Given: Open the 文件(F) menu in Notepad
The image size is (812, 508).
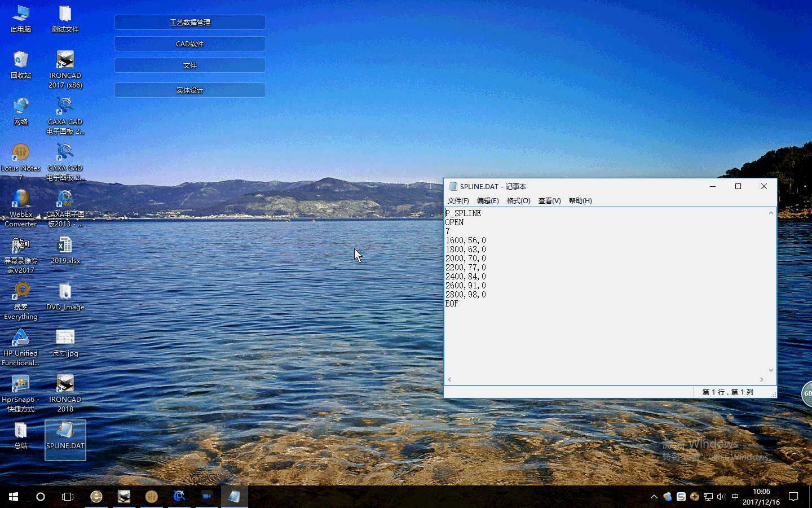Looking at the screenshot, I should point(458,201).
